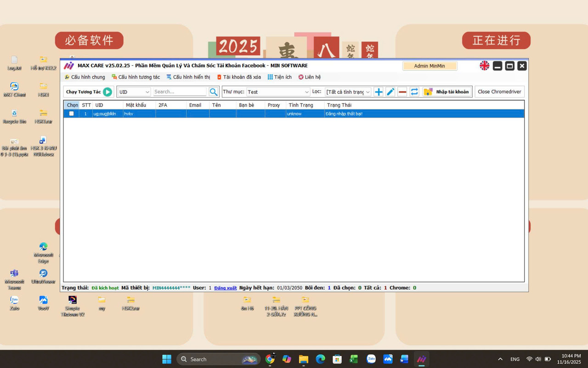Open the Tài khoản đã xóa menu

pos(239,77)
